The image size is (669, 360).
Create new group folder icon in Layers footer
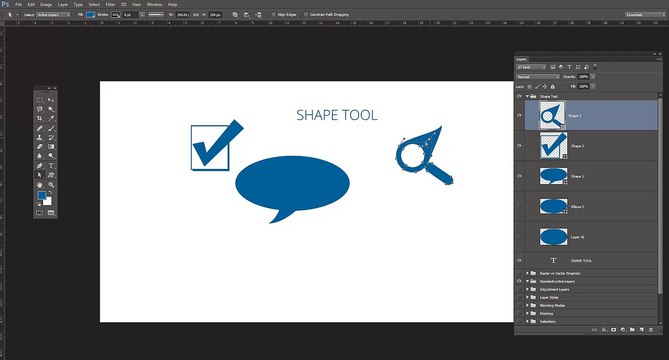point(632,330)
